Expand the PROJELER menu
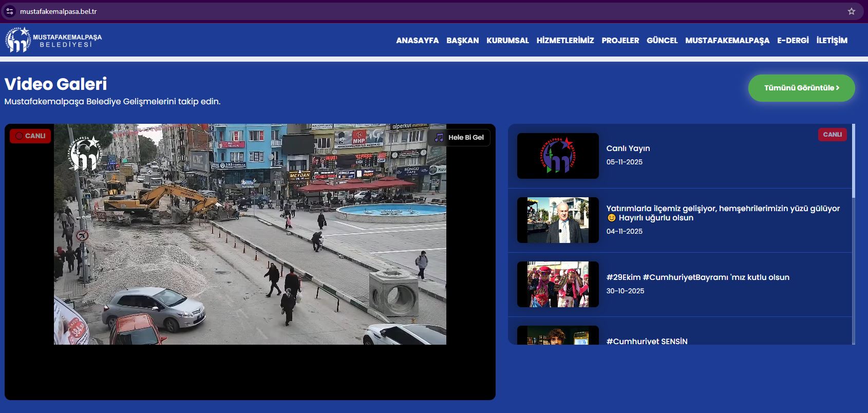This screenshot has width=868, height=413. point(620,41)
